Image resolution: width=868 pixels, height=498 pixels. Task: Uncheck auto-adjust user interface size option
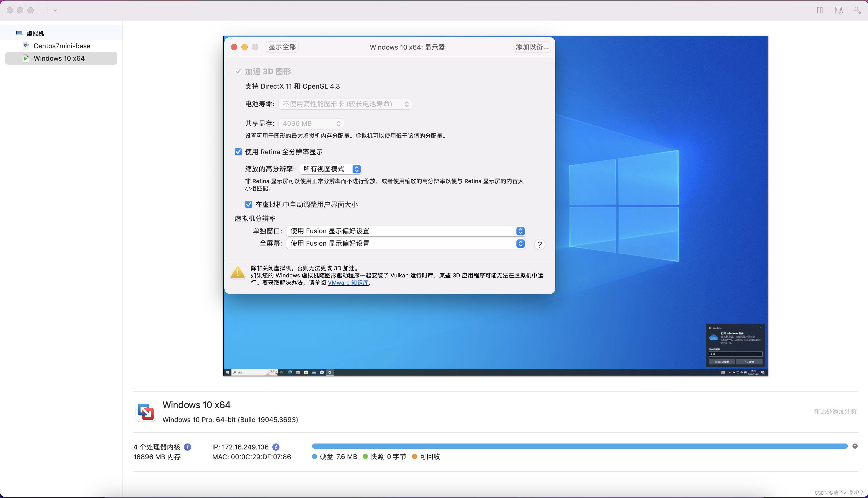248,205
